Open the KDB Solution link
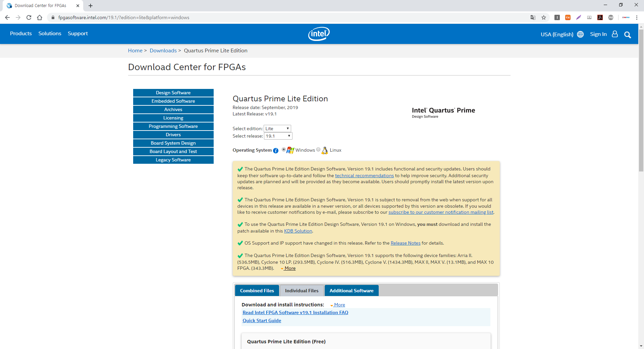 click(298, 231)
